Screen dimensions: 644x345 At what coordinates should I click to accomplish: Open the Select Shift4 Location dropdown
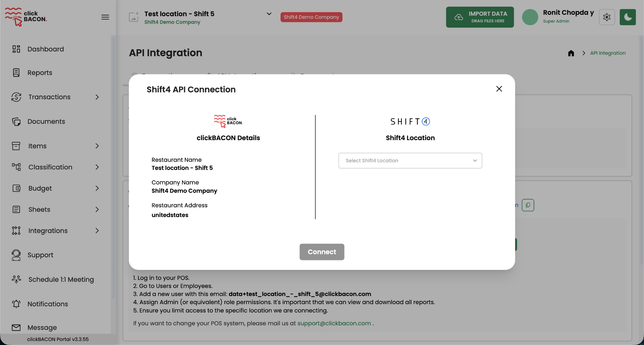410,161
